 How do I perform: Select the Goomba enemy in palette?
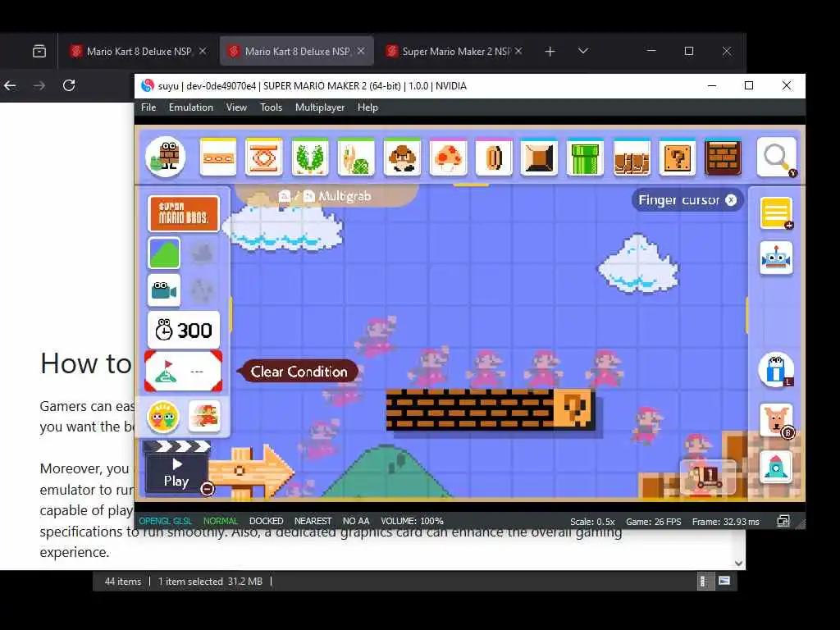coord(402,157)
